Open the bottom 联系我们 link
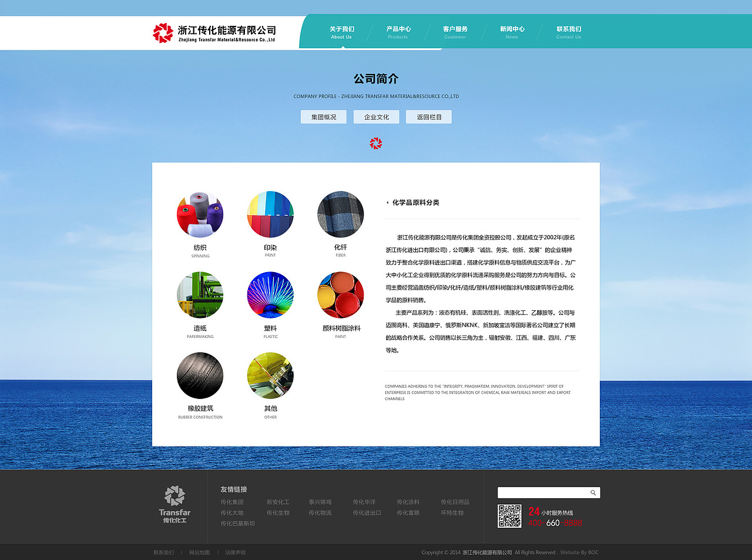Viewport: 752px width, 560px height. [x=164, y=553]
